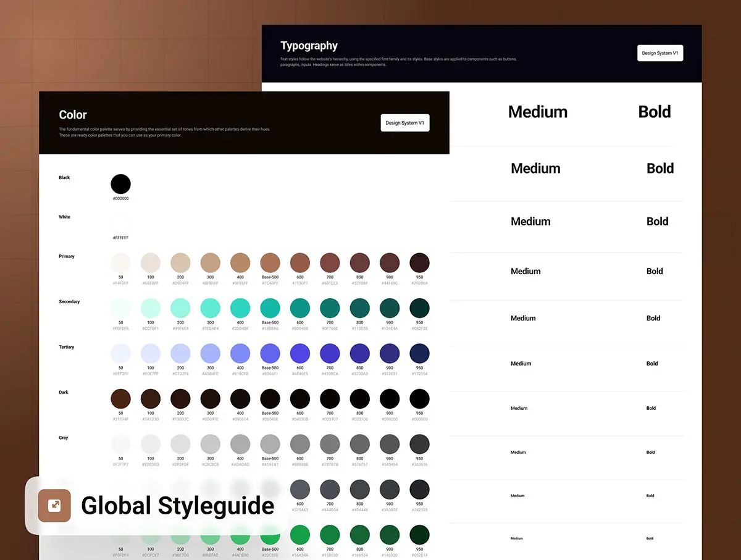741x560 pixels.
Task: Click Design System V1 button in Color header
Action: [404, 123]
